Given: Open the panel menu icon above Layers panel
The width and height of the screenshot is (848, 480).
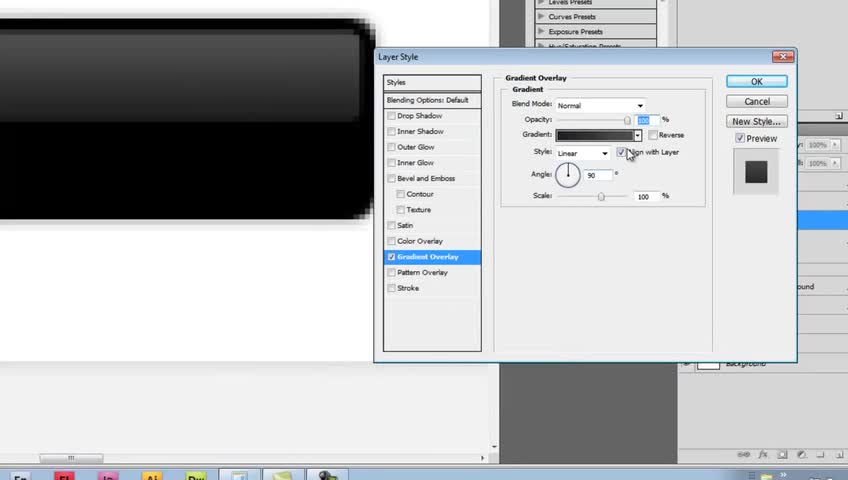Looking at the screenshot, I should pyautogui.click(x=839, y=116).
